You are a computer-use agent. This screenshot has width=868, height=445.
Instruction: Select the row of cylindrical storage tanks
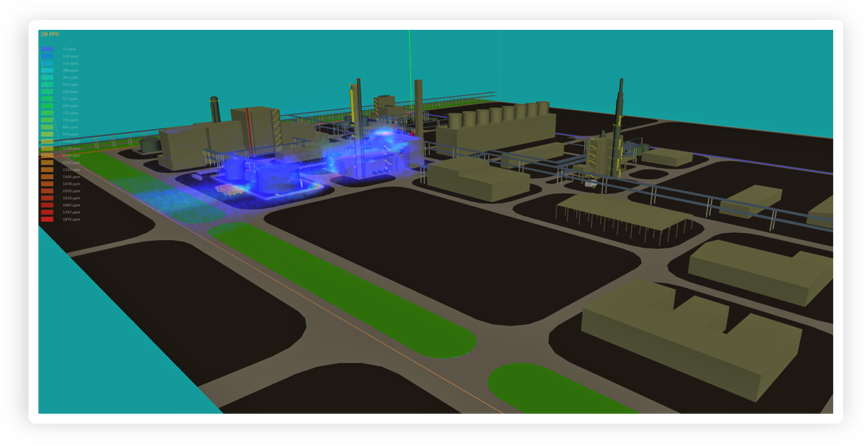(498, 115)
